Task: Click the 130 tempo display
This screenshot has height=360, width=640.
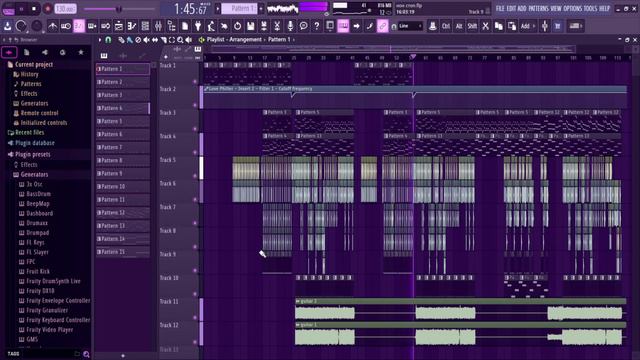Action: [x=65, y=9]
